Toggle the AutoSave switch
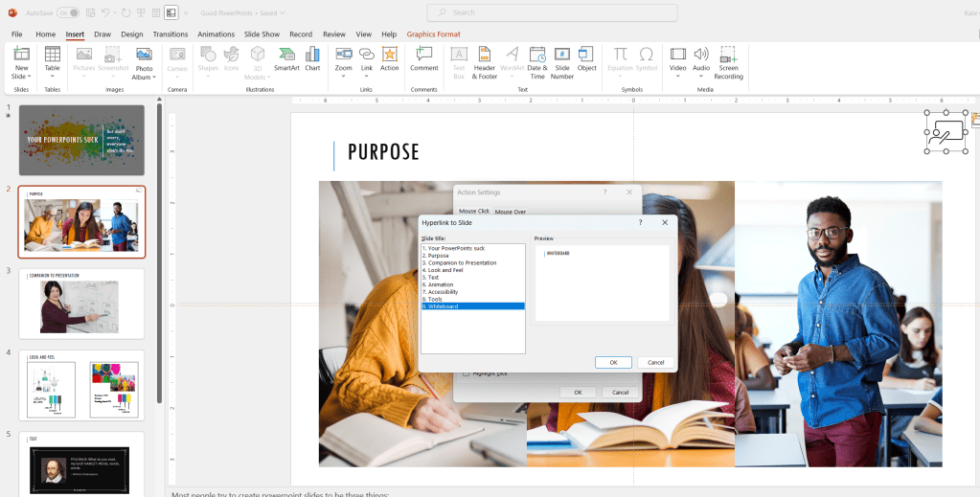This screenshot has height=497, width=980. coord(68,12)
